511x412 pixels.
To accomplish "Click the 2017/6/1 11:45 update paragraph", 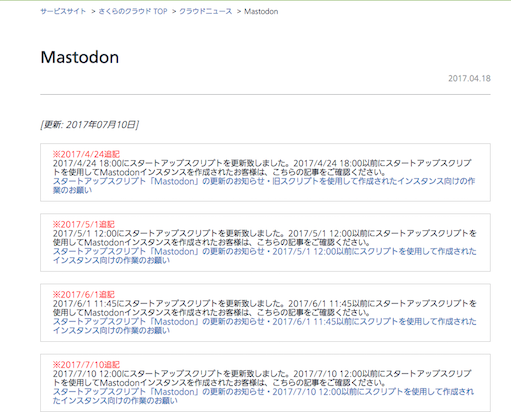I will (x=265, y=308).
